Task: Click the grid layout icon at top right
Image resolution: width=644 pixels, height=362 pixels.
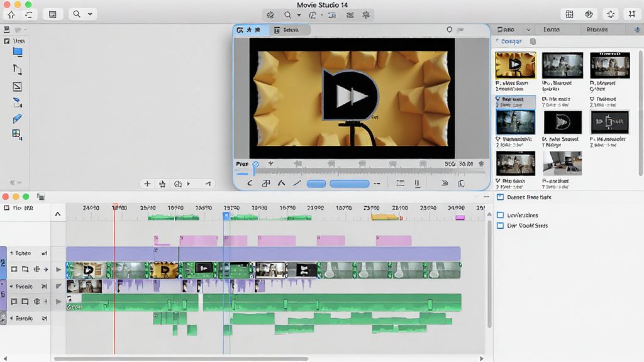Action: [569, 14]
